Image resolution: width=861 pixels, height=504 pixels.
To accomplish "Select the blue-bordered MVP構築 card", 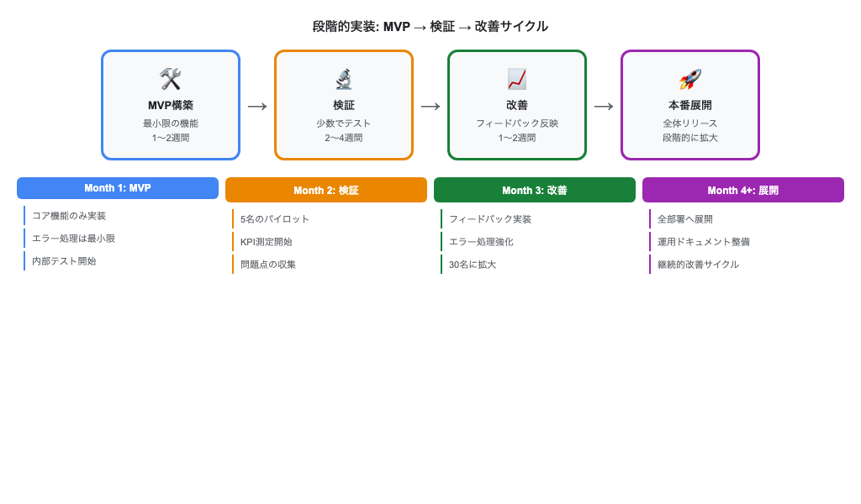I will pos(171,104).
